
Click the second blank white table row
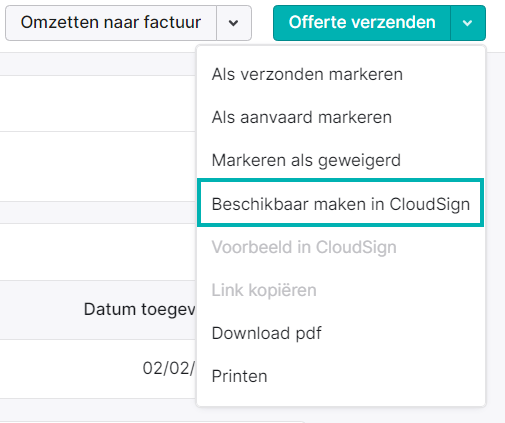pos(98,166)
